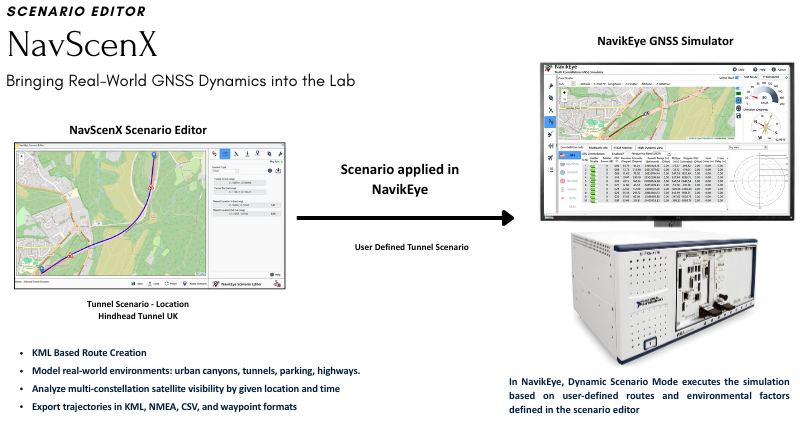The height and width of the screenshot is (434, 800).
Task: Click the export icon at right of Scenario Type row
Action: pyautogui.click(x=278, y=170)
